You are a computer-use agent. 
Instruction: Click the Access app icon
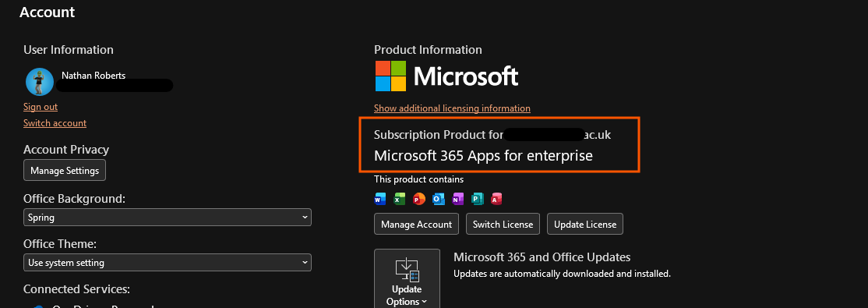[496, 198]
